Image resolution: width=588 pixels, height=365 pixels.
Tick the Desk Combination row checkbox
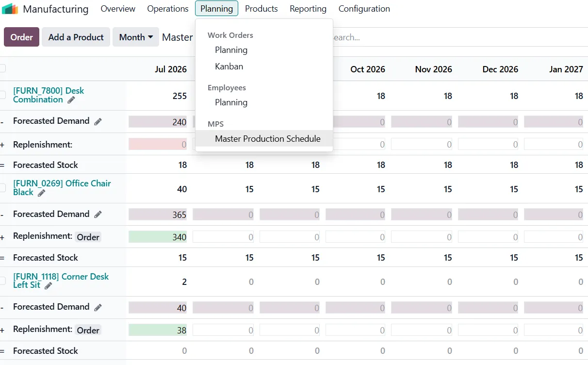click(2, 95)
